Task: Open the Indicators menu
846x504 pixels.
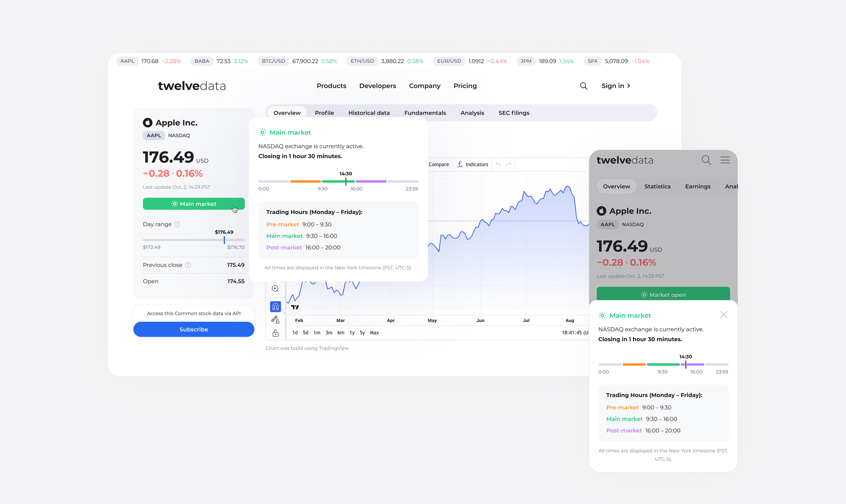Action: [x=473, y=164]
